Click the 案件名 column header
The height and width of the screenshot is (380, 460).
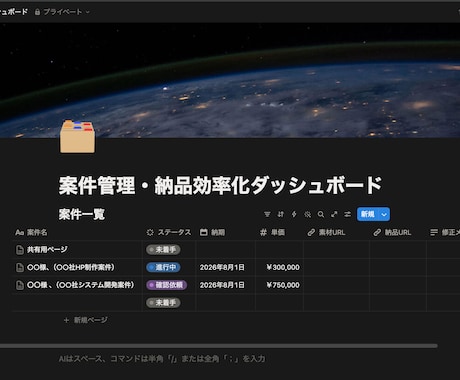pyautogui.click(x=77, y=232)
